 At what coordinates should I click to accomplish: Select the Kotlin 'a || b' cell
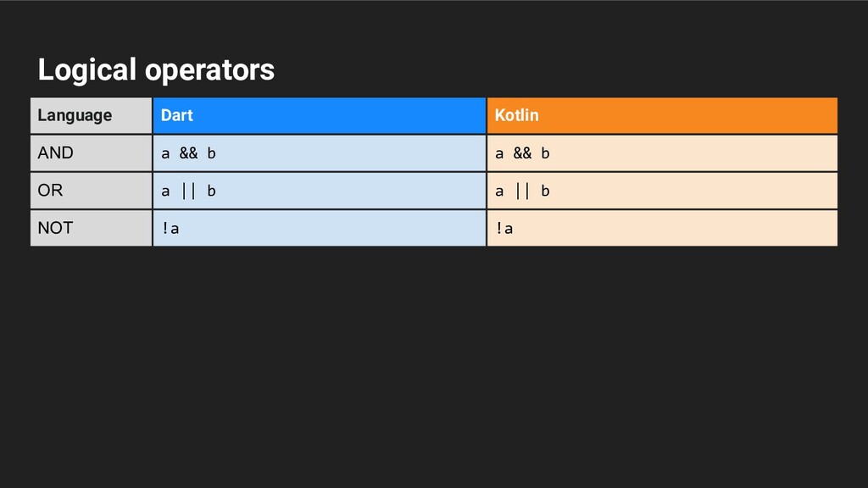(662, 191)
